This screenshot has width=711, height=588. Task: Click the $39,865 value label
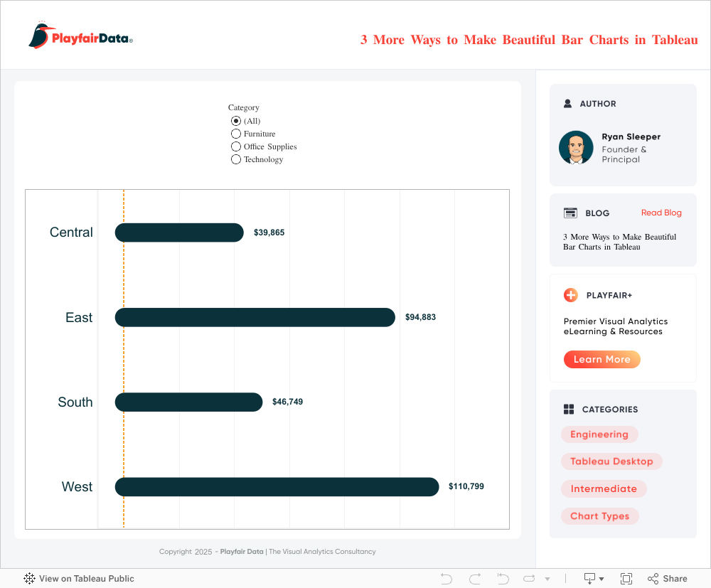(269, 232)
